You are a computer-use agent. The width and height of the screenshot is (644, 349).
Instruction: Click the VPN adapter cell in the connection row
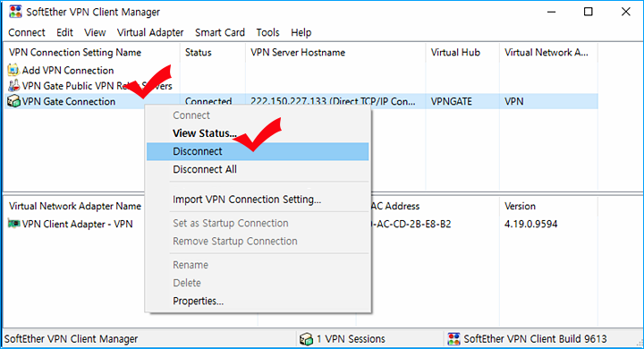pos(513,101)
